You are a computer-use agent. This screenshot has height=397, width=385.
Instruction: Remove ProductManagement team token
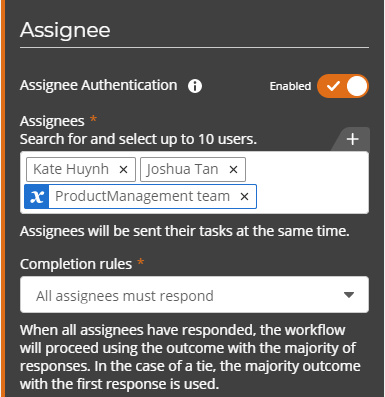(x=244, y=197)
